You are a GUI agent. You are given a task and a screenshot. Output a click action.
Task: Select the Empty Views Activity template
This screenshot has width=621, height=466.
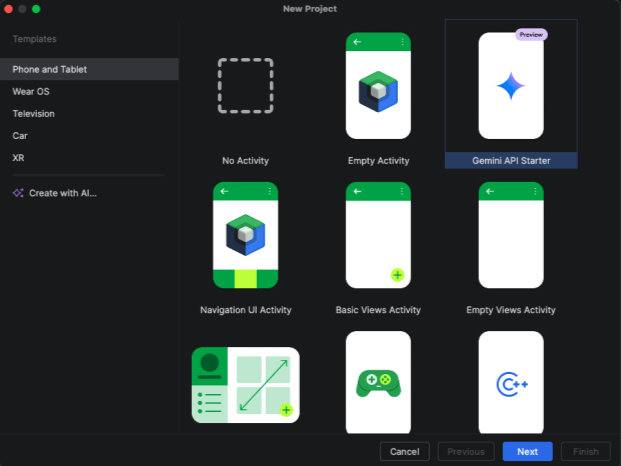tap(511, 235)
